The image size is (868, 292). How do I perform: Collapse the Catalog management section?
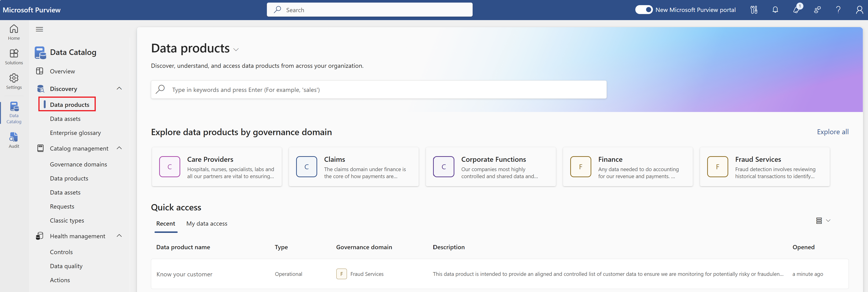119,148
